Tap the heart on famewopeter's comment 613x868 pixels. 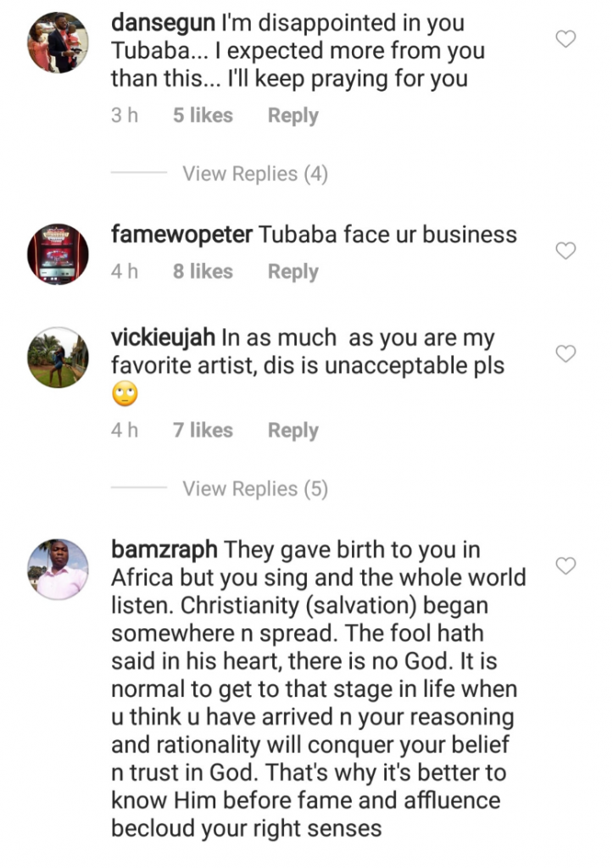click(565, 250)
